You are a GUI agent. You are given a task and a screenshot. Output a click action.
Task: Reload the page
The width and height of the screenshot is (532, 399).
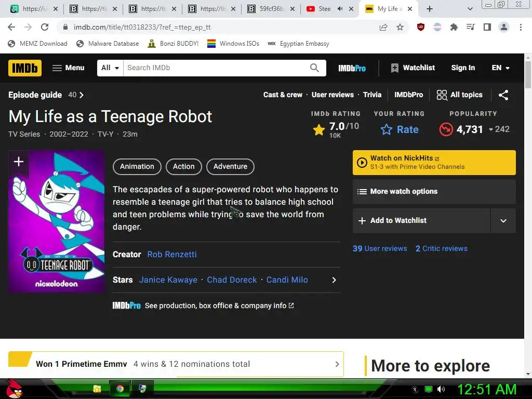[45, 27]
